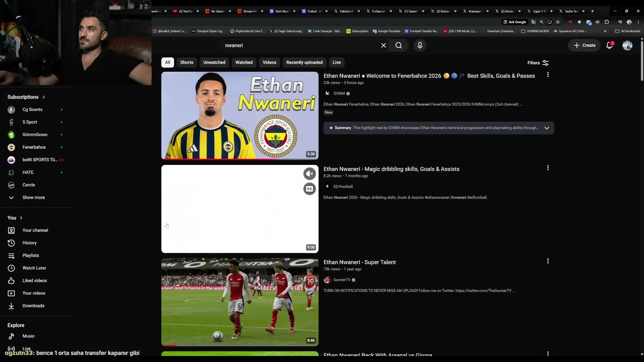The width and height of the screenshot is (644, 362).
Task: Unmute the Magic dribbling preview
Action: tap(309, 174)
